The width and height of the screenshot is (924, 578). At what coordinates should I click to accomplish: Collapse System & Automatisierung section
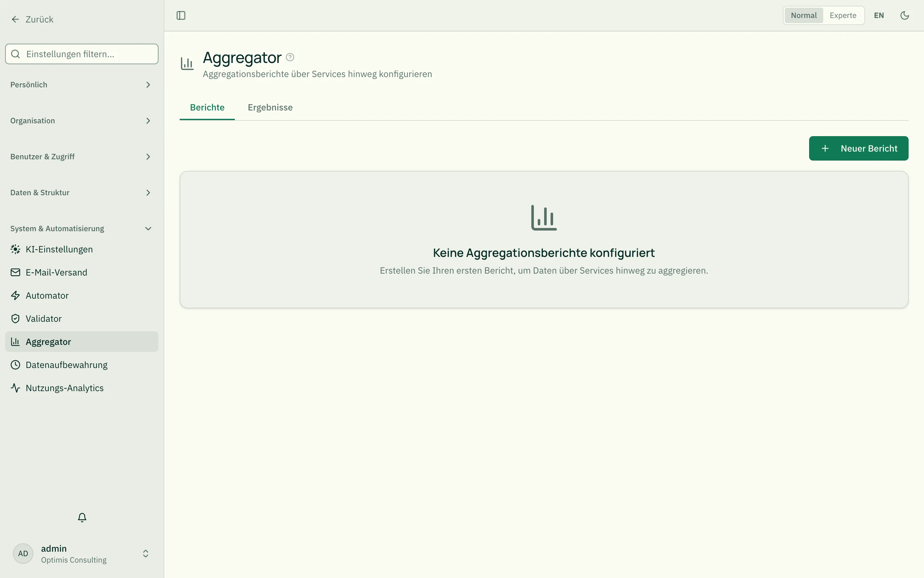coord(82,229)
